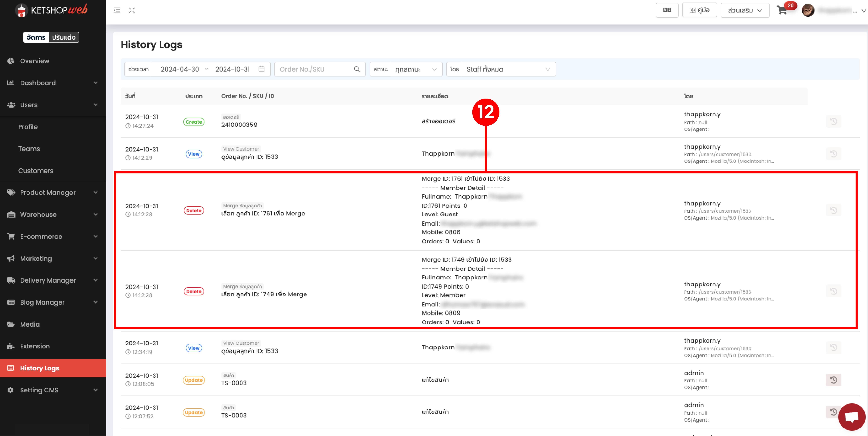868x436 pixels.
Task: Click the calendar icon in date range
Action: [262, 69]
